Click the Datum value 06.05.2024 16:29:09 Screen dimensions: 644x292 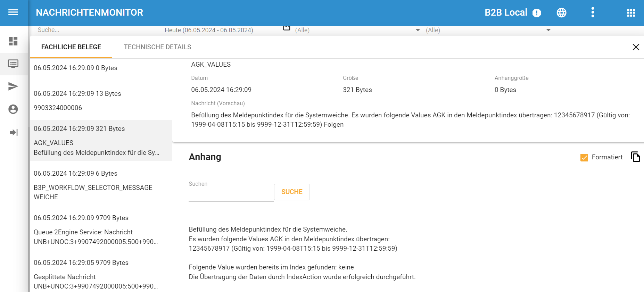[221, 90]
